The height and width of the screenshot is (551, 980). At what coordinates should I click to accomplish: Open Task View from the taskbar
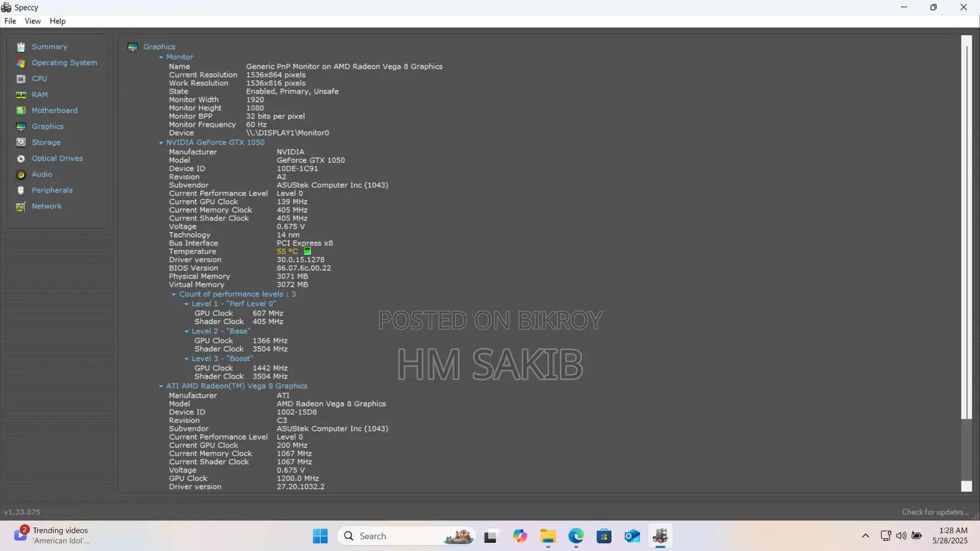(490, 536)
